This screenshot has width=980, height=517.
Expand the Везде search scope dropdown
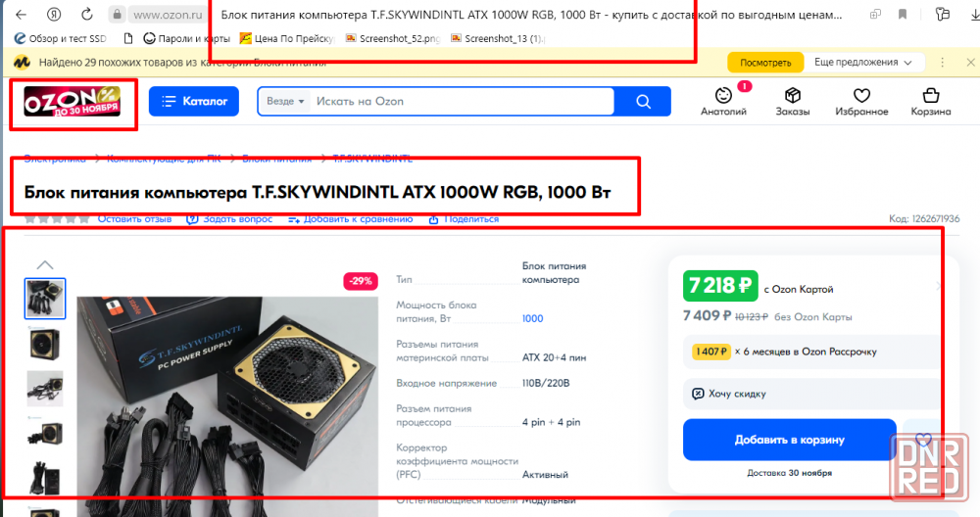(285, 101)
